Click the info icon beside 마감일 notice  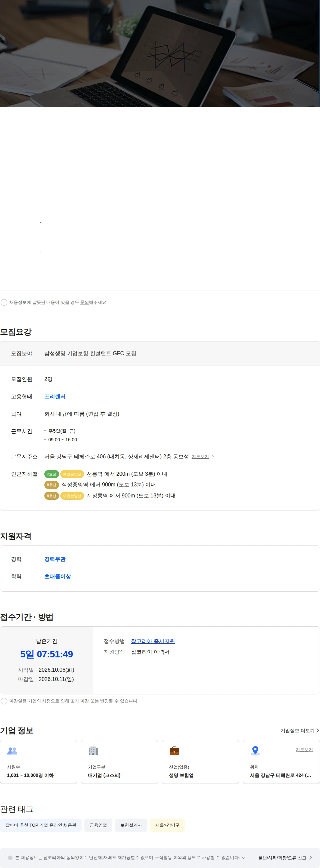[x=4, y=701]
